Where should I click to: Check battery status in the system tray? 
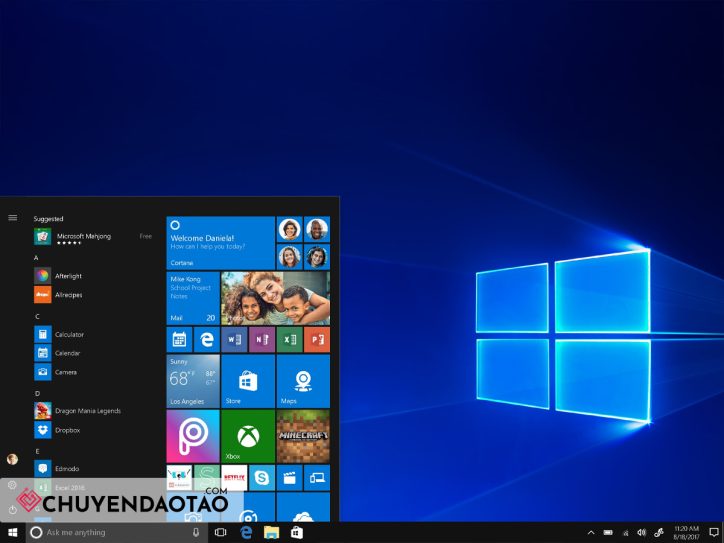[608, 532]
